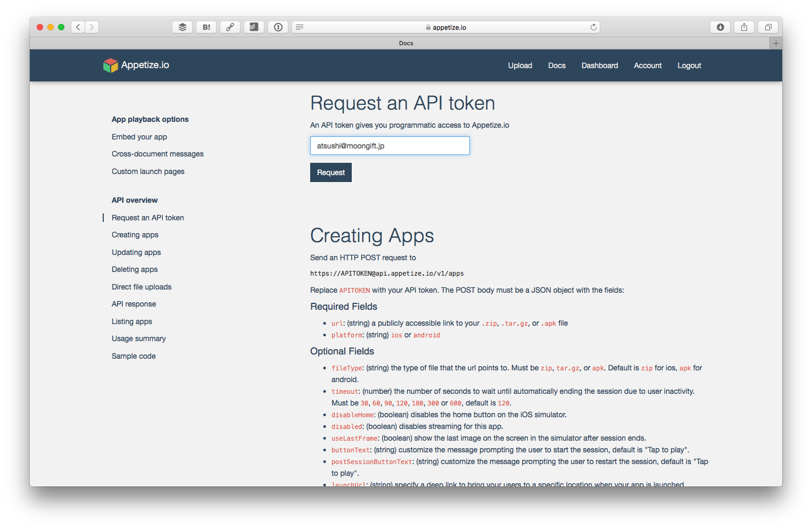Open Docs in the top navigation
Image resolution: width=812 pixels, height=529 pixels.
pyautogui.click(x=557, y=65)
